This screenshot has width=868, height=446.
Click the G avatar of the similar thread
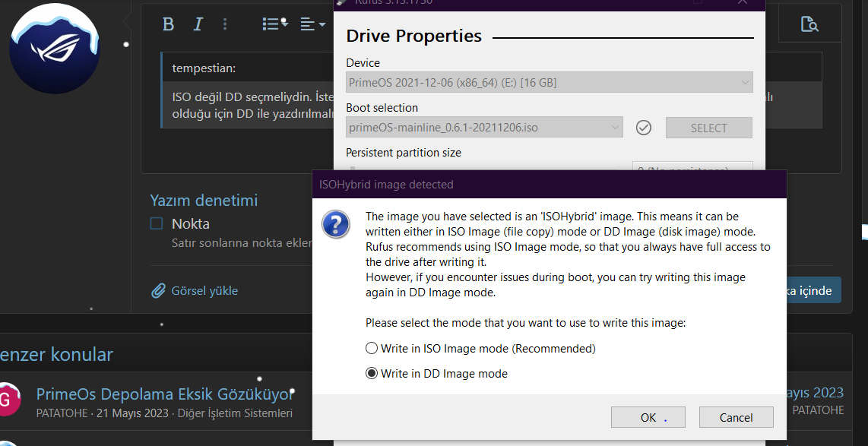click(x=7, y=399)
